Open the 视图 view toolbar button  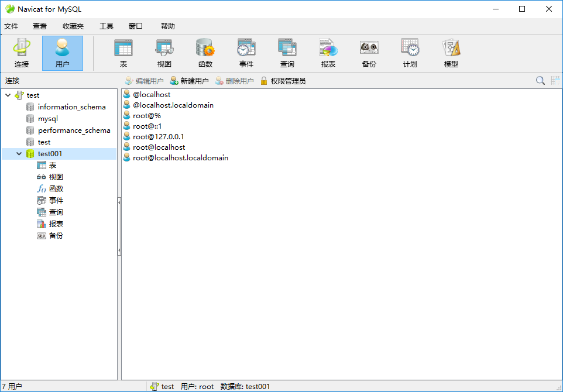tap(164, 53)
